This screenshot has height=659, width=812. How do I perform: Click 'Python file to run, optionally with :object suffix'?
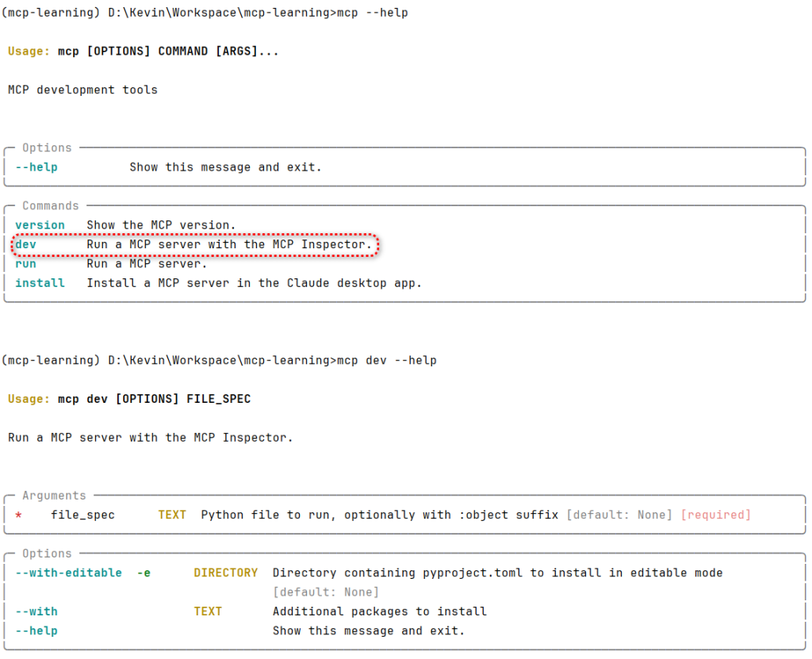point(380,515)
